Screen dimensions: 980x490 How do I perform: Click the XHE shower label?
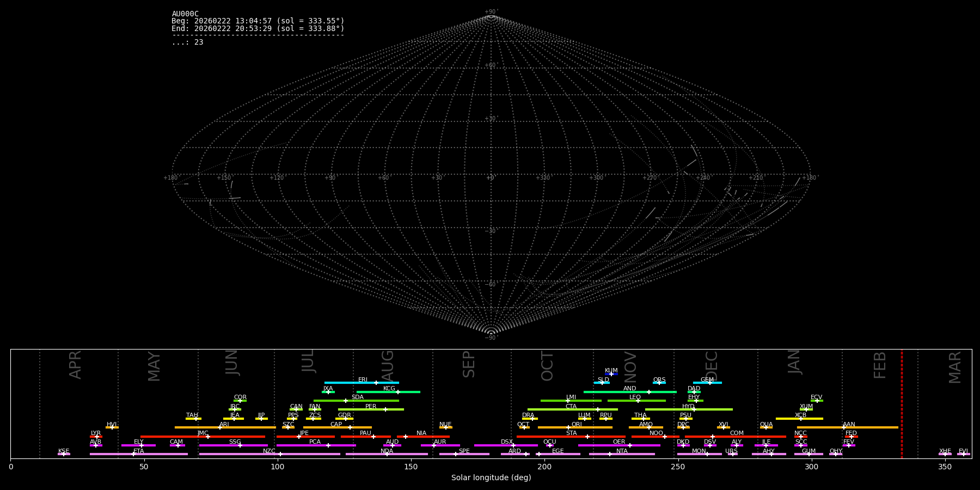coord(945,451)
